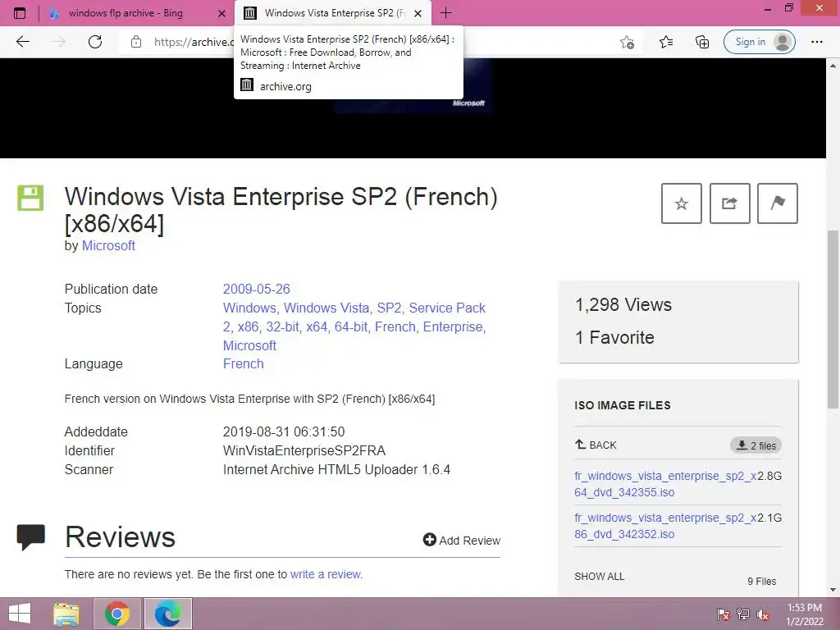This screenshot has width=840, height=630.
Task: Click the browser Back arrow
Action: coord(23,42)
